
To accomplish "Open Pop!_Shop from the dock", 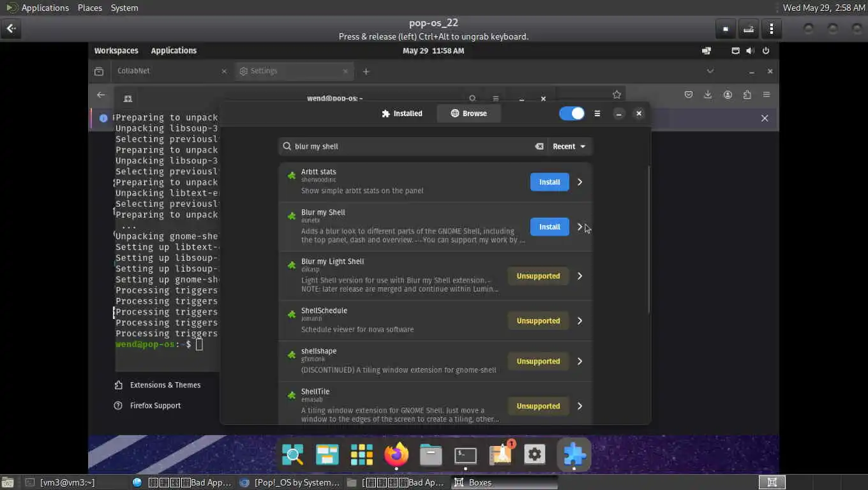I will (500, 454).
